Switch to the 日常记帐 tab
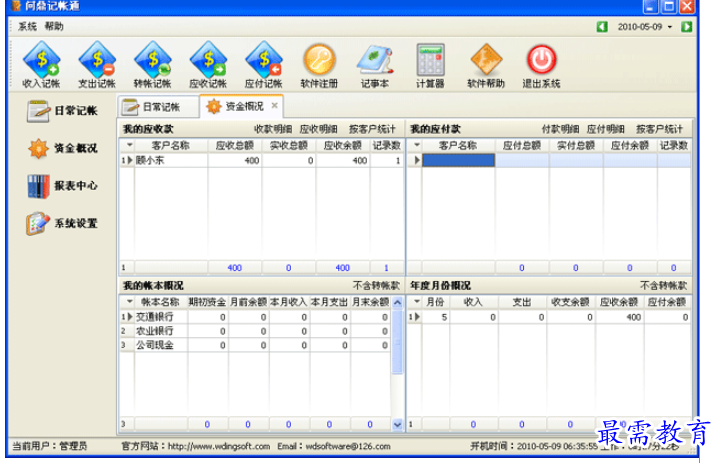Screen dimensions: 719x464 click(158, 107)
